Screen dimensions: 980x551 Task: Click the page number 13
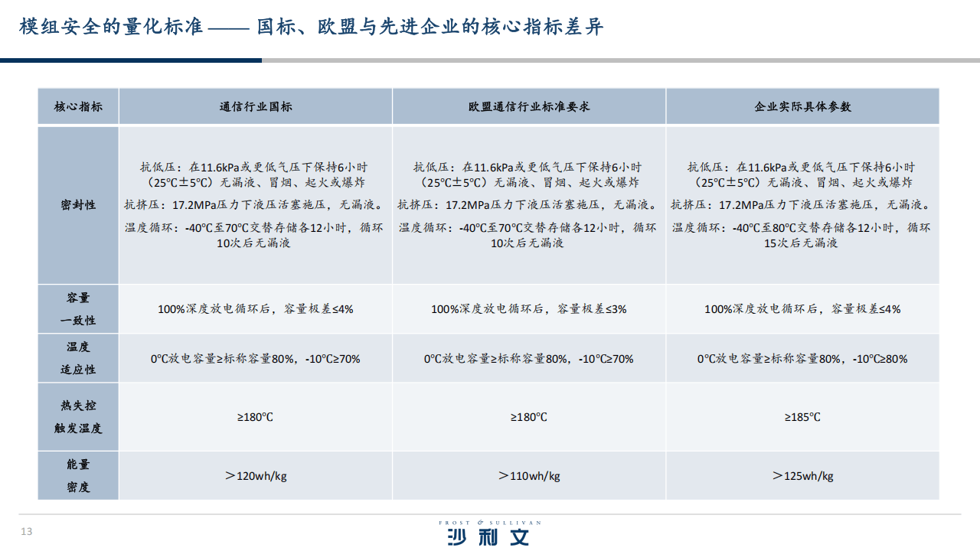pos(26,532)
